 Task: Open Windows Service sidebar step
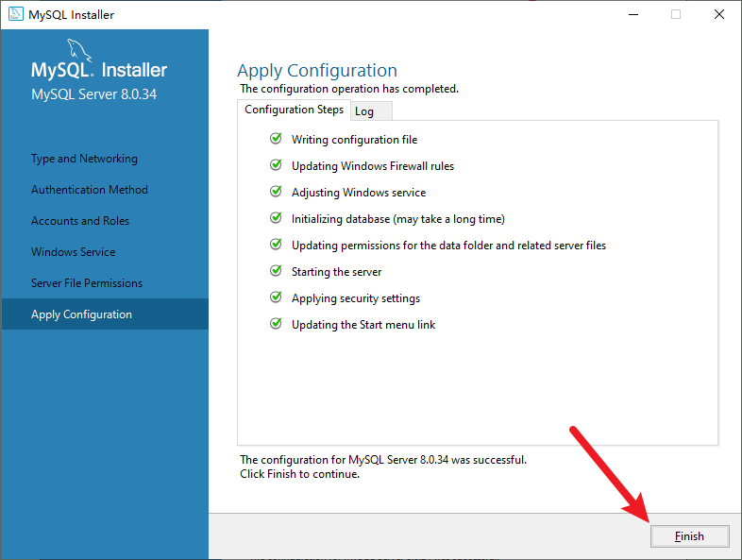click(x=73, y=252)
